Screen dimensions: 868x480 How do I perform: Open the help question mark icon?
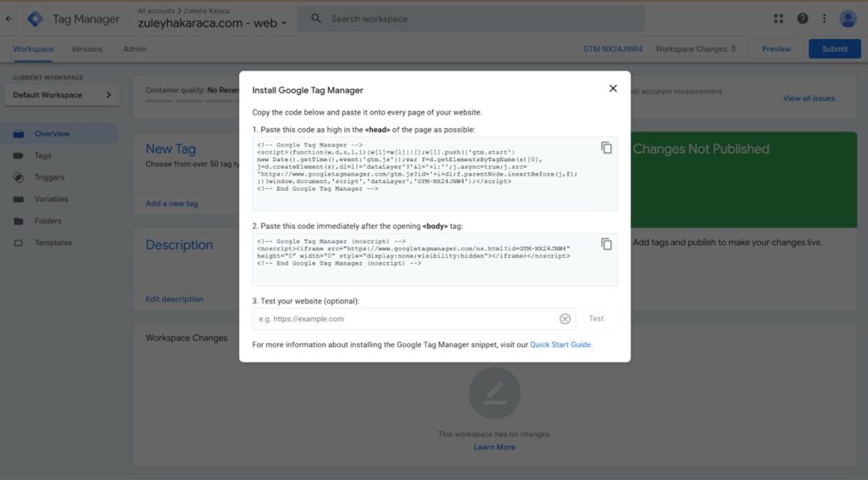802,19
